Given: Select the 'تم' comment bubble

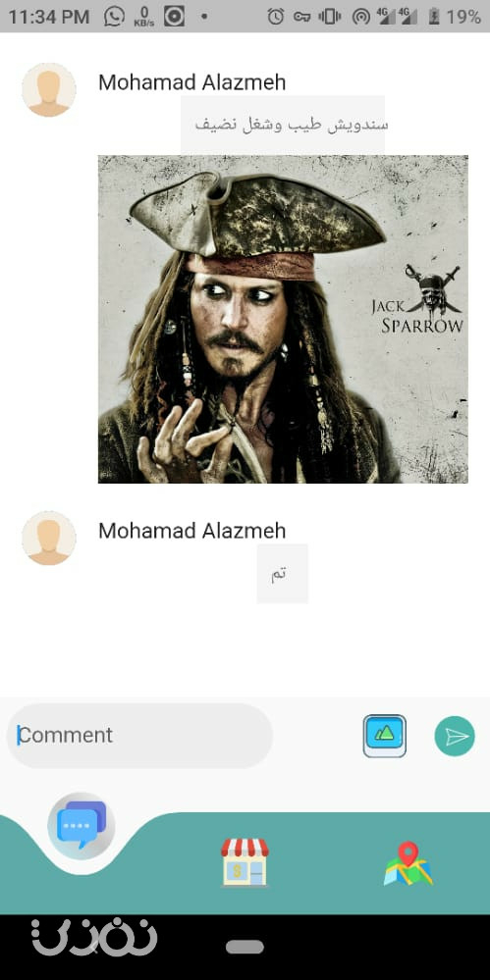Looking at the screenshot, I should point(282,573).
